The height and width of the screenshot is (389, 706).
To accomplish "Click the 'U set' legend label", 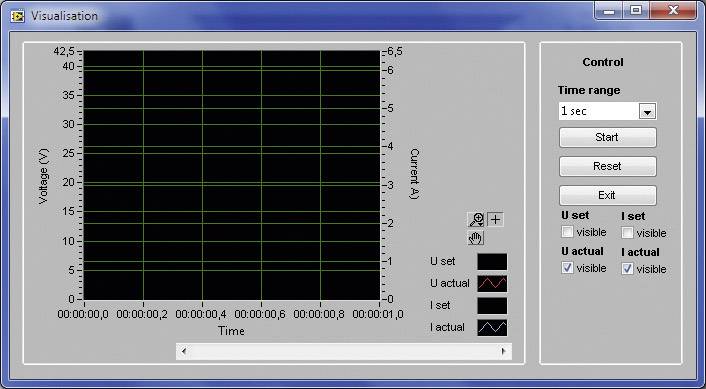I will [x=442, y=261].
